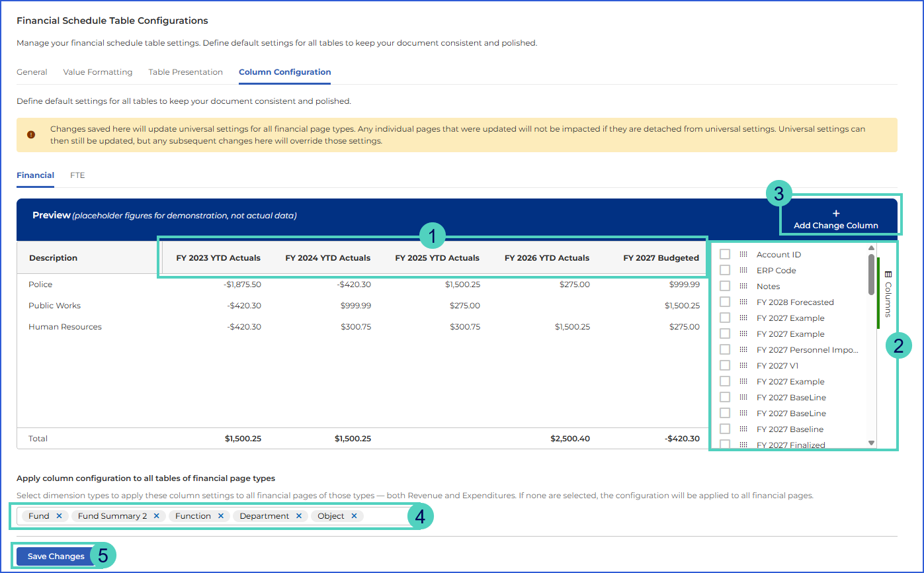Remove the Fund tag chip

click(59, 516)
